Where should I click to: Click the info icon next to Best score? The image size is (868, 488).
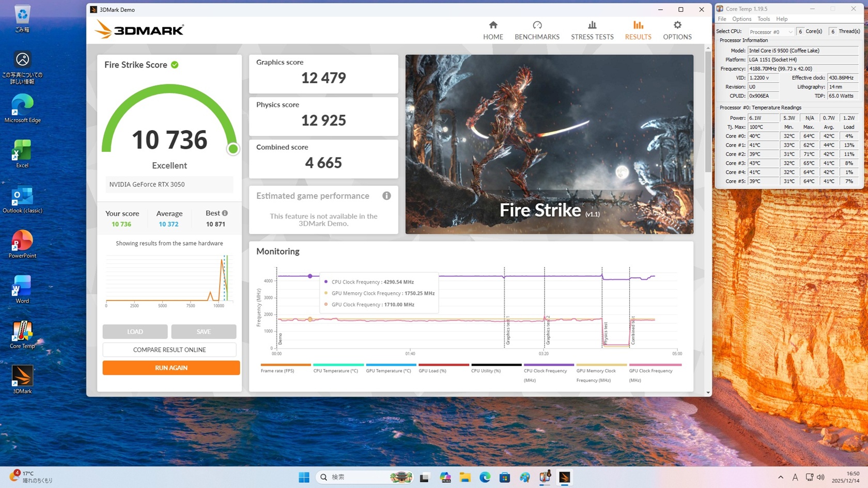(x=225, y=213)
